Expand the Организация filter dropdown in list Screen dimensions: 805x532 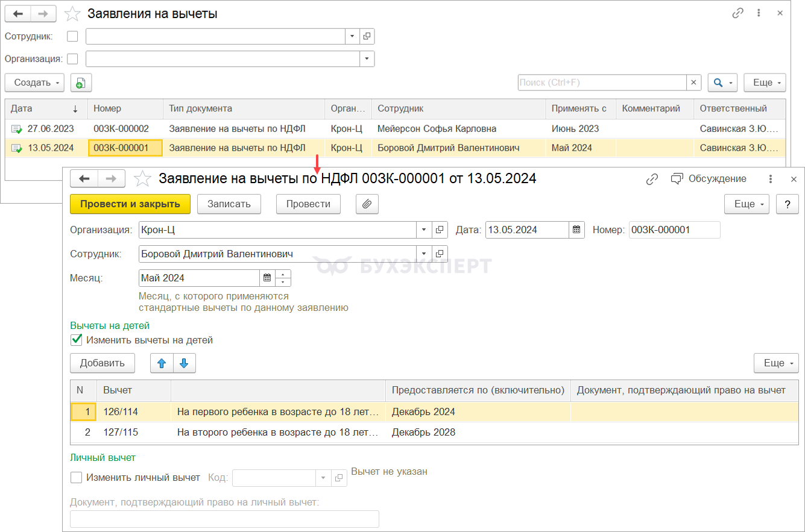click(367, 59)
